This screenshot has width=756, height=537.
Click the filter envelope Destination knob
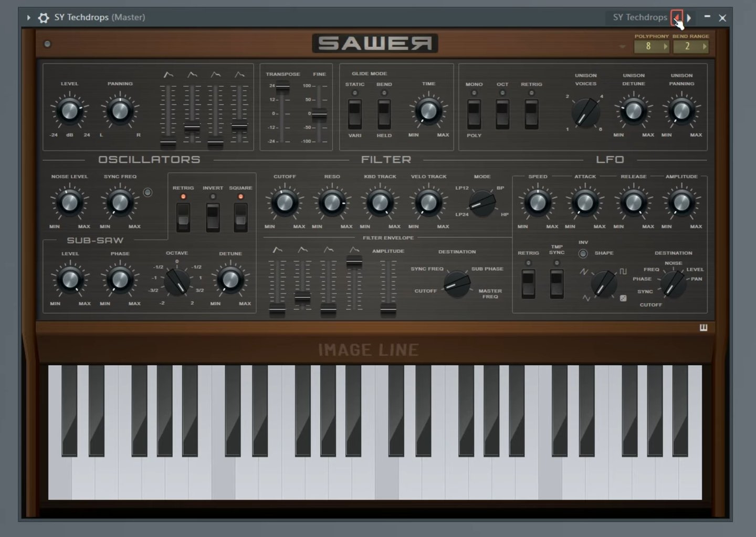[457, 284]
